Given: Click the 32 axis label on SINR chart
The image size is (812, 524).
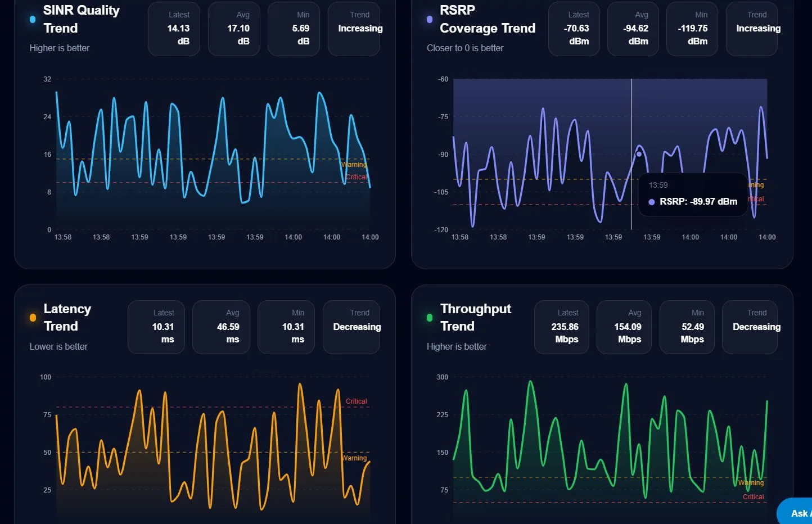Looking at the screenshot, I should coord(47,79).
